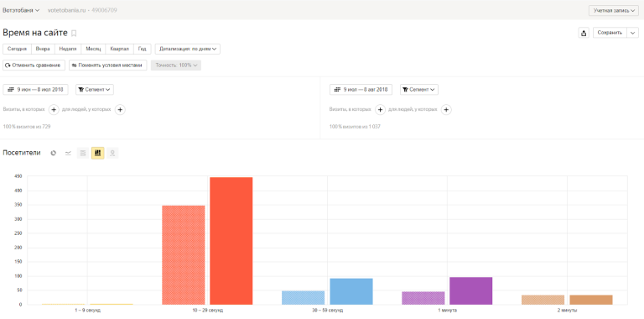This screenshot has height=319, width=644.
Task: Click the hatched purple 1 минута bar
Action: tap(423, 298)
